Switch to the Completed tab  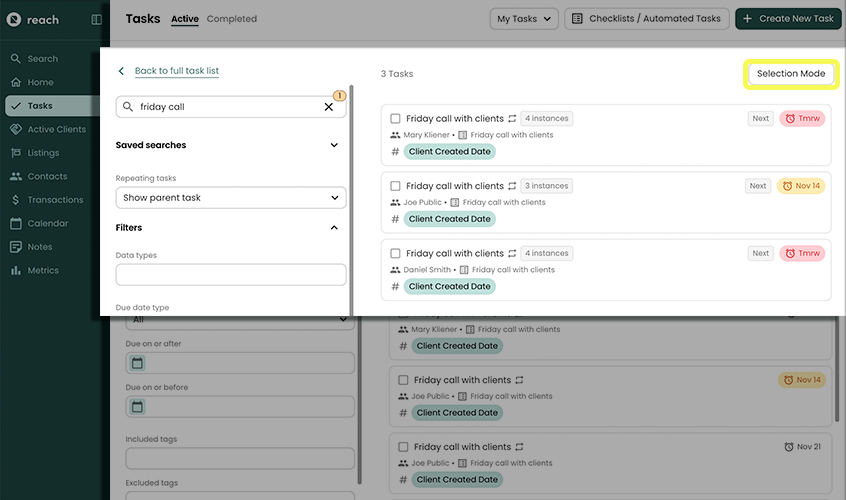pos(232,19)
